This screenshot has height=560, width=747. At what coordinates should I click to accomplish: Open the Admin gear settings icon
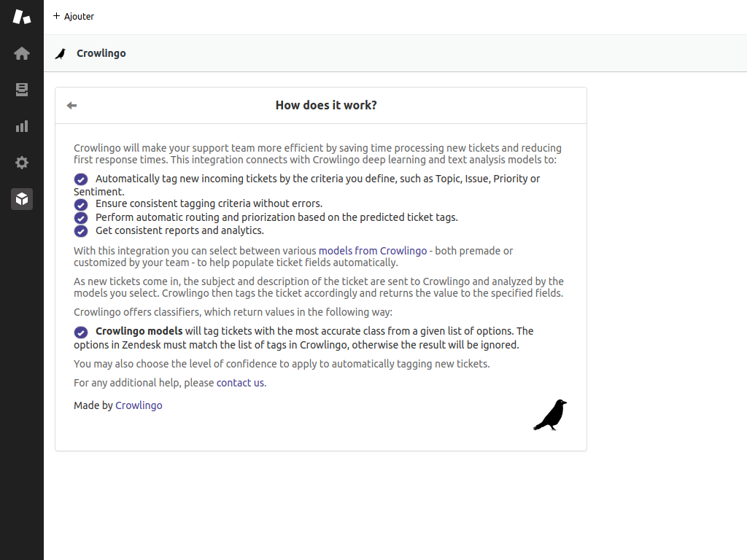tap(22, 163)
